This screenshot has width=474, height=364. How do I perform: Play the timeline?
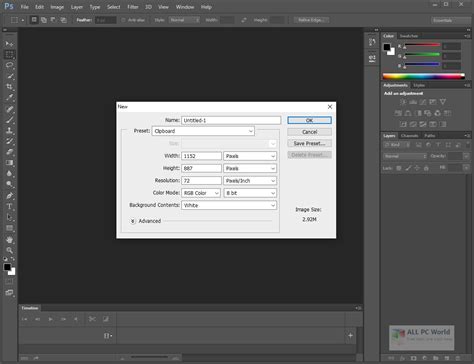coord(50,319)
